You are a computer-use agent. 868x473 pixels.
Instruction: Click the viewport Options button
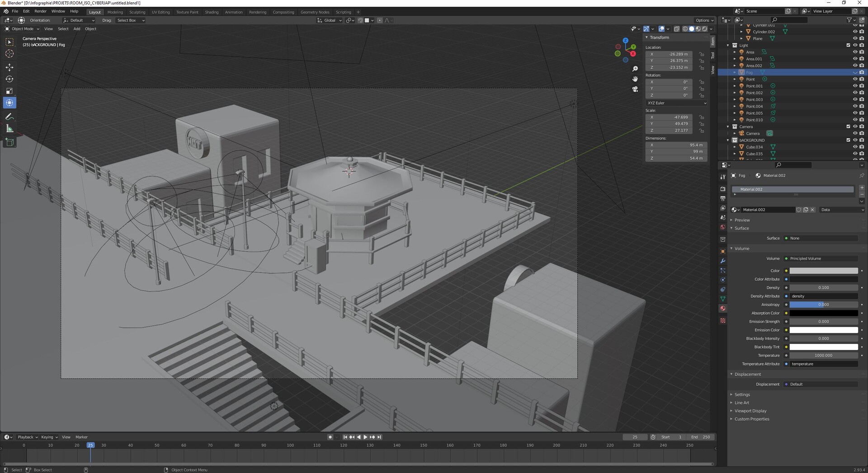[x=704, y=20]
